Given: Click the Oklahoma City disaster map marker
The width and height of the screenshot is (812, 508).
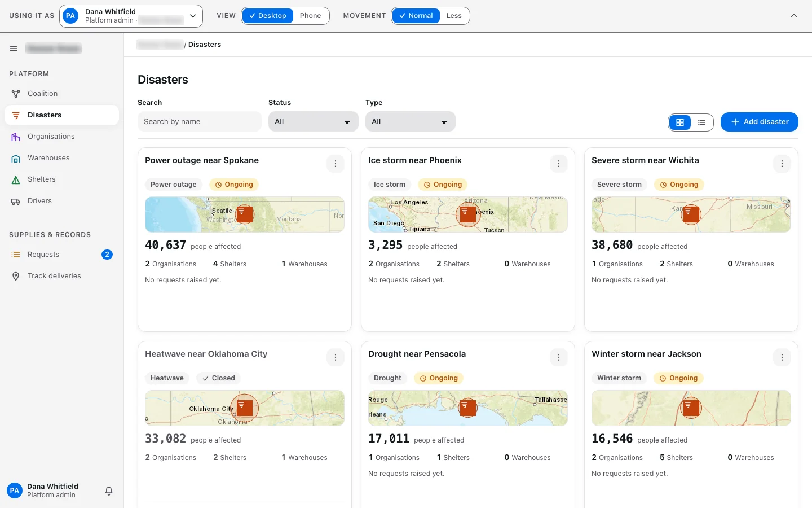Looking at the screenshot, I should pos(244,408).
